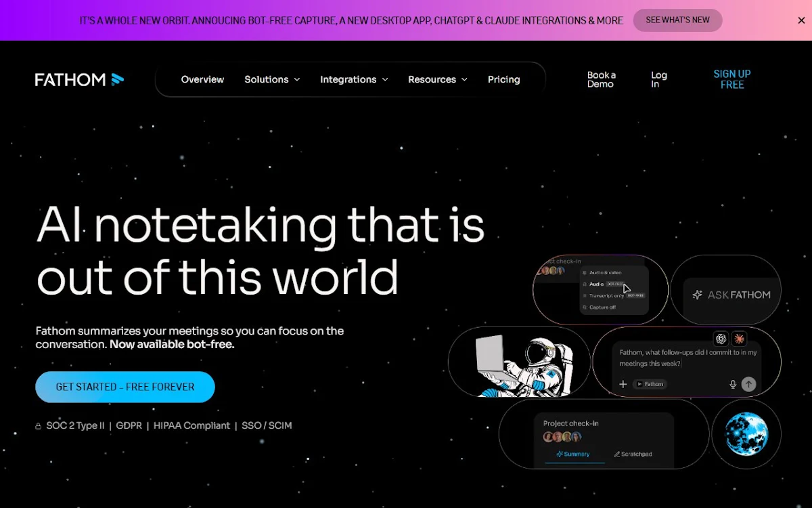Screen dimensions: 812x508
Task: Click the Book a Demo link
Action: [x=601, y=80]
